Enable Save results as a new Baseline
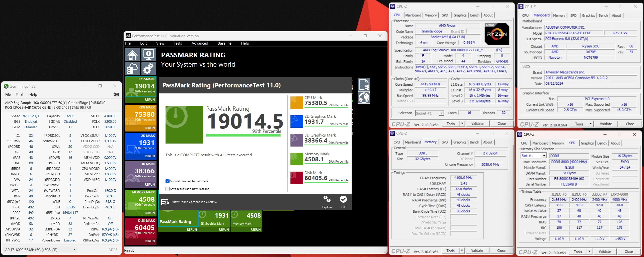The height and width of the screenshot is (257, 644). (x=168, y=189)
